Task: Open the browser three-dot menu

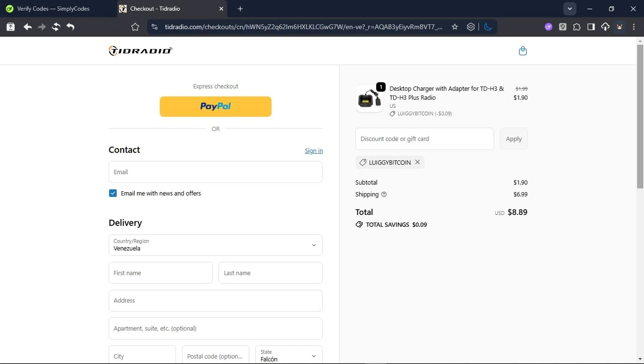Action: pos(634,27)
